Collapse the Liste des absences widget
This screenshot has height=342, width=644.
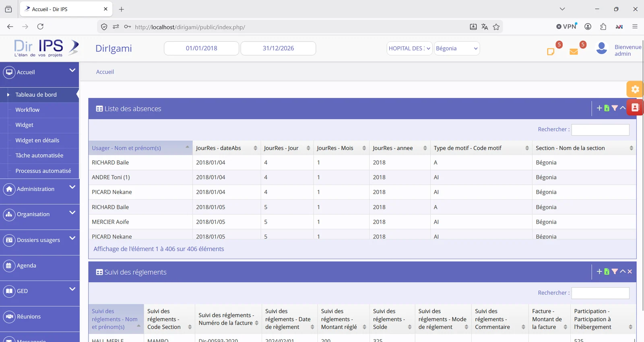pos(623,108)
